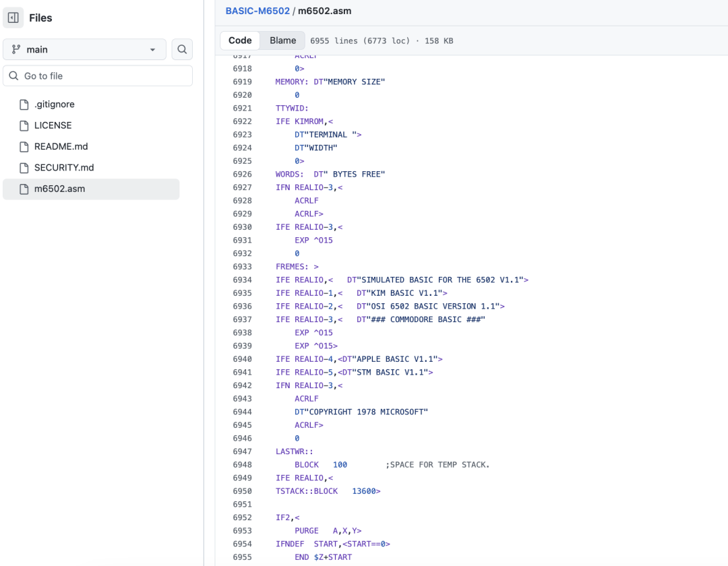Click the file icon beside SECURITY.md
The height and width of the screenshot is (566, 728).
pyautogui.click(x=24, y=167)
